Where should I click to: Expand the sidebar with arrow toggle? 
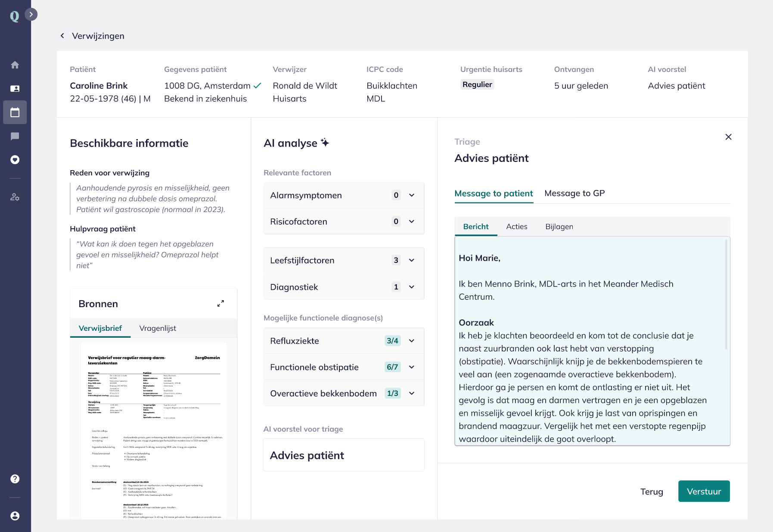tap(31, 14)
